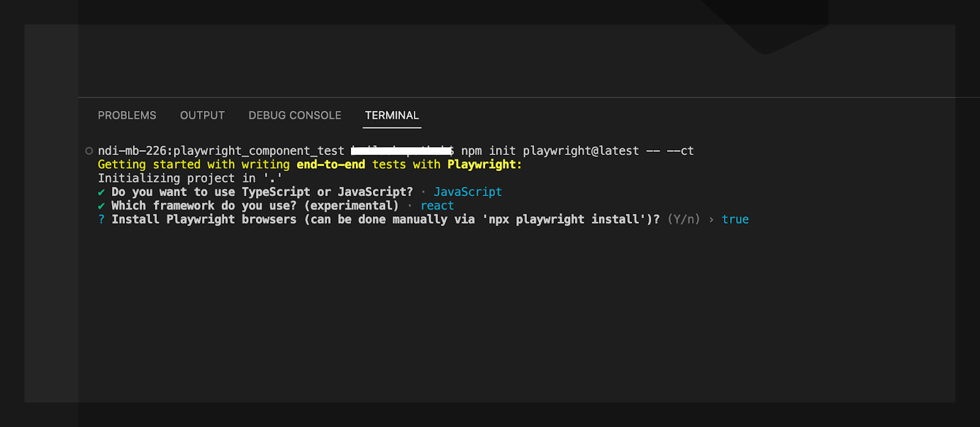
Task: Click the true answer text
Action: coord(736,219)
